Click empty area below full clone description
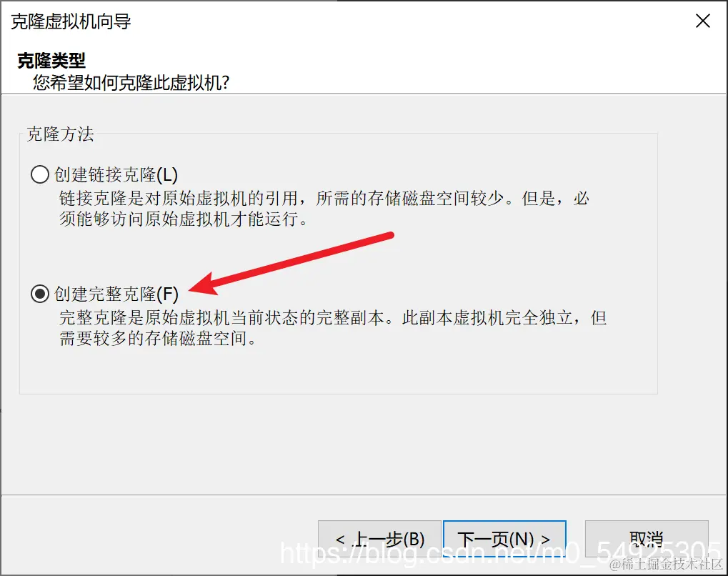Screen dimensions: 728x576 [338, 372]
